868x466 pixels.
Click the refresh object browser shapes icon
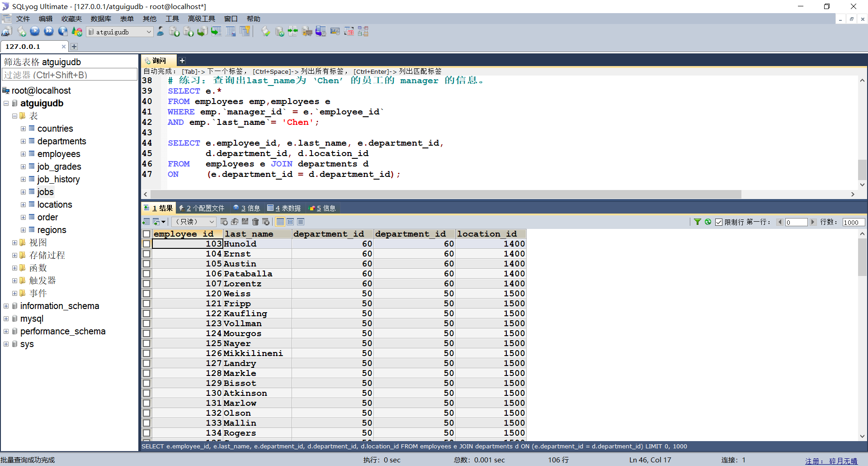point(77,32)
